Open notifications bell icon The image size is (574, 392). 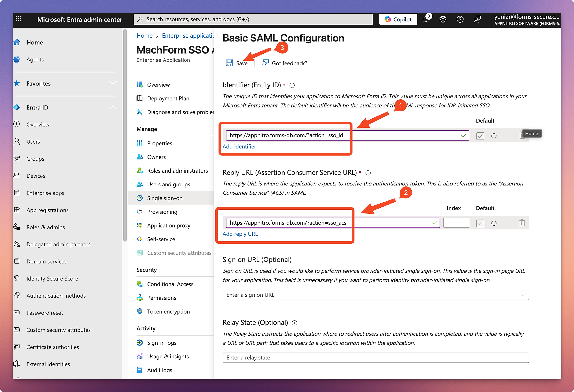click(426, 19)
